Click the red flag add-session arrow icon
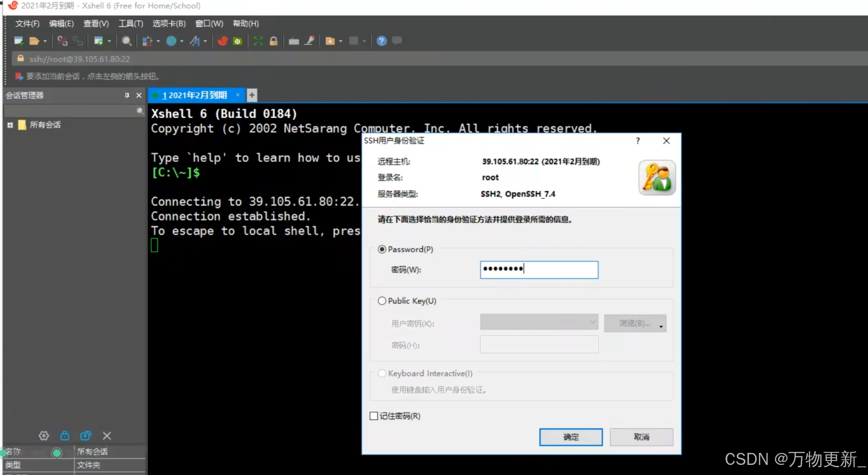868x475 pixels. pyautogui.click(x=19, y=76)
